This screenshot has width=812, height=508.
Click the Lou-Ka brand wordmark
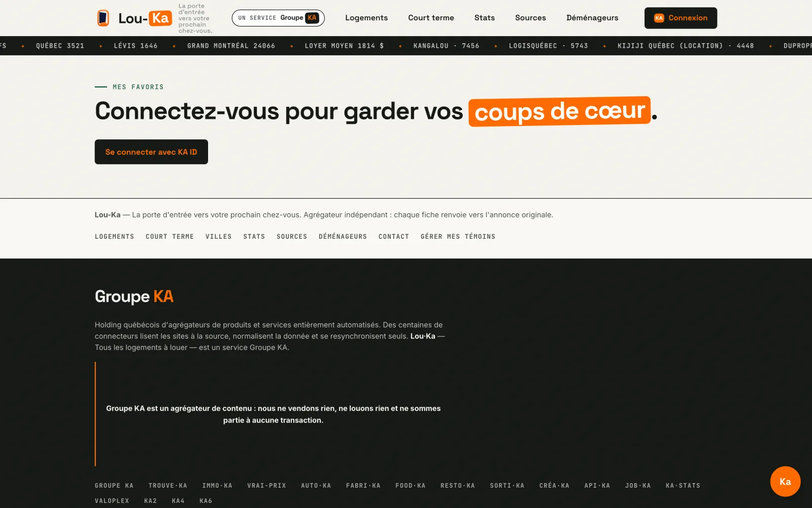(145, 18)
